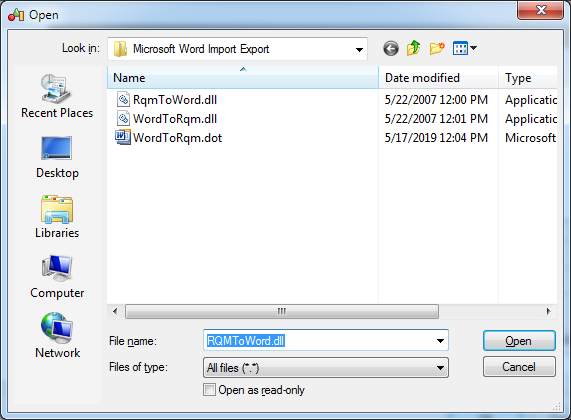Click the horizontal scrollbar thumb
Image resolution: width=571 pixels, height=420 pixels.
click(282, 311)
